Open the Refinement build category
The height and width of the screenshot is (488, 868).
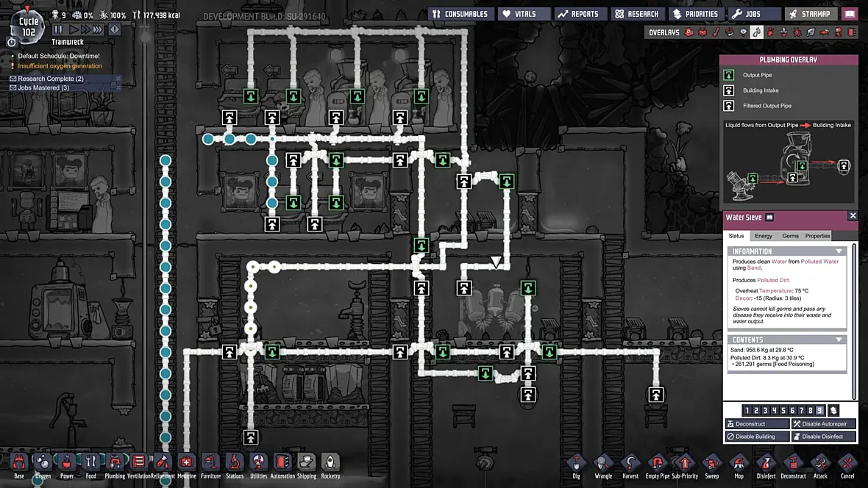(162, 465)
